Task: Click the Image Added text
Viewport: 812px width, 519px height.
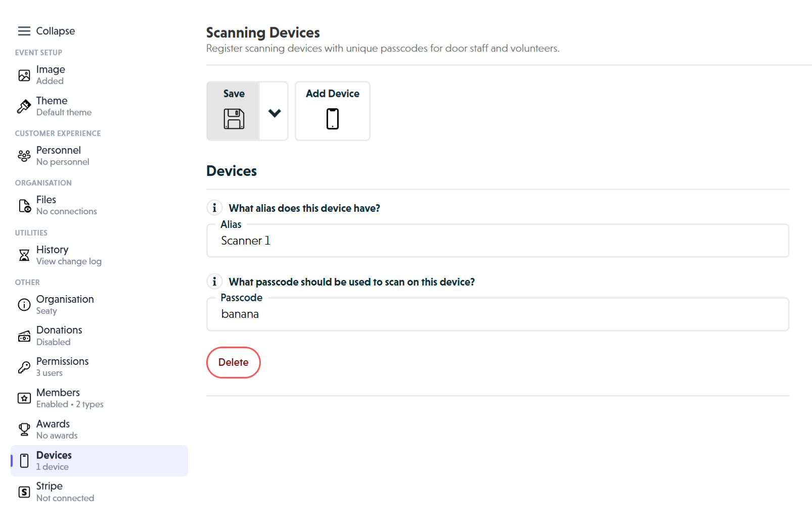Action: tap(51, 75)
